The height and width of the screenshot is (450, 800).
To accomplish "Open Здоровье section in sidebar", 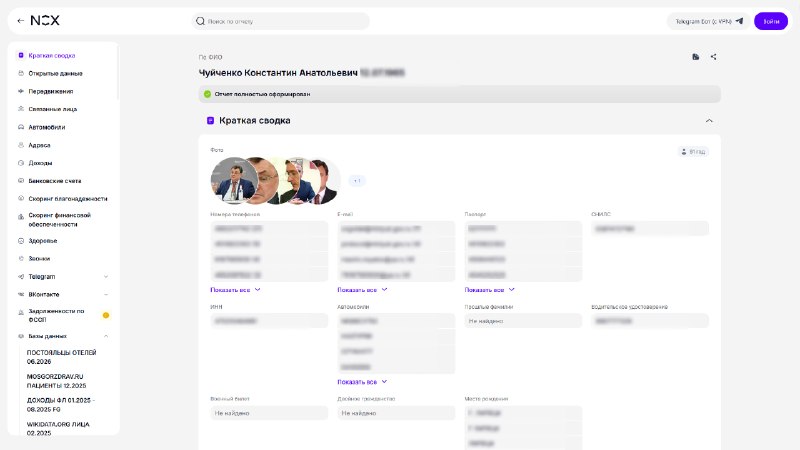I will pyautogui.click(x=43, y=241).
